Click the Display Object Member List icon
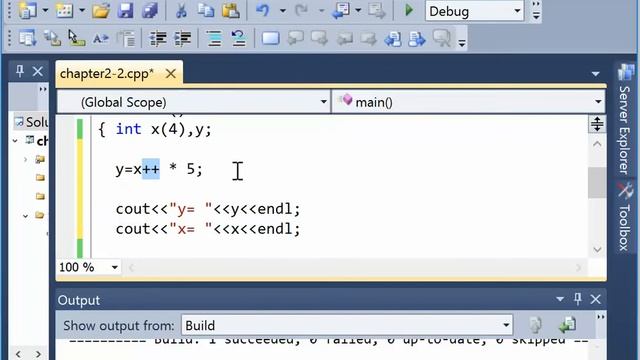Viewport: 640px width, 360px height. coord(27,38)
